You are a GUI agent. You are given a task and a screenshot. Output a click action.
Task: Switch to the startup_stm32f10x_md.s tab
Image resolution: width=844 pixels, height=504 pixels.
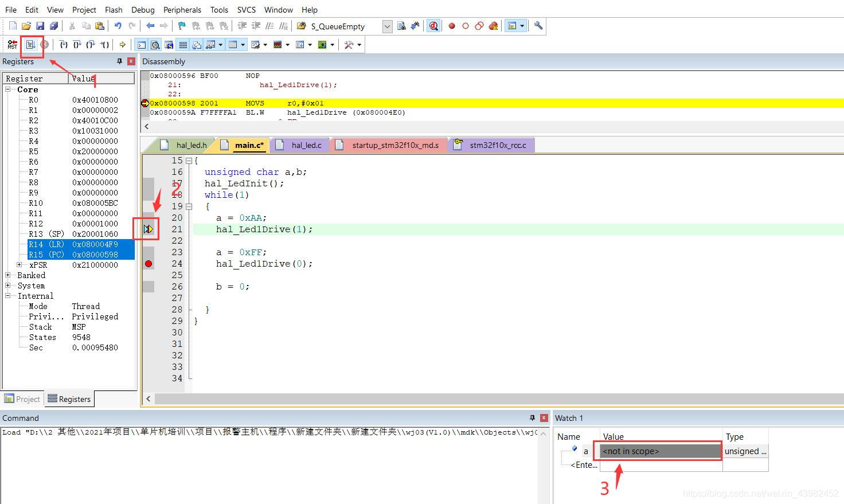(x=389, y=145)
